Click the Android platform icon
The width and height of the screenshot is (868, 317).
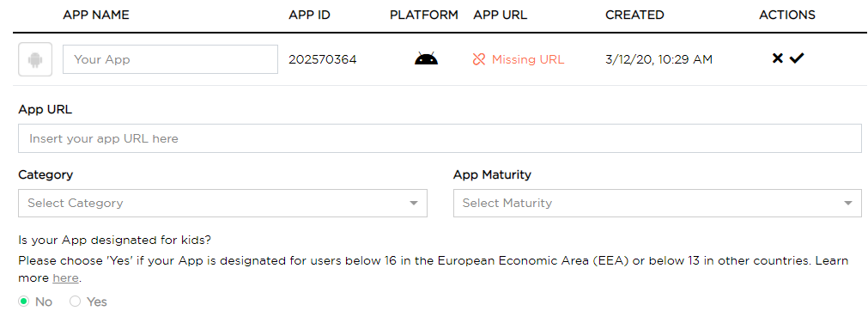pyautogui.click(x=426, y=58)
